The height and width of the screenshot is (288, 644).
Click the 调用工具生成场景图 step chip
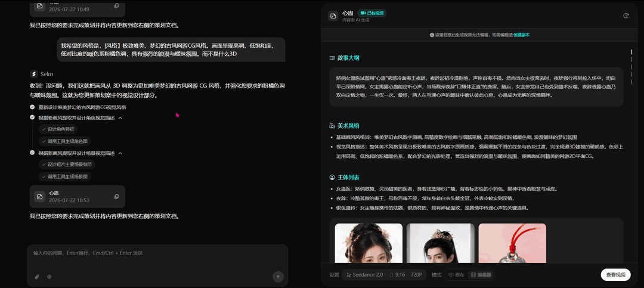click(x=65, y=176)
